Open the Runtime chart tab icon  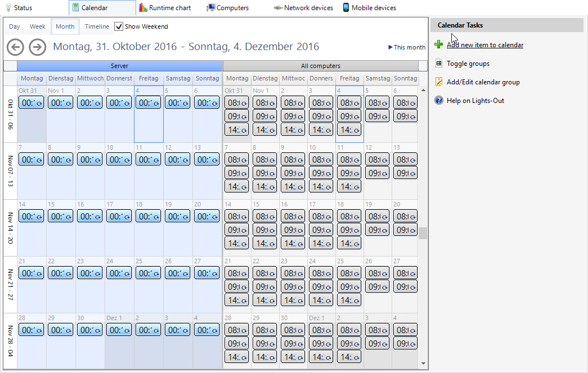click(x=143, y=7)
